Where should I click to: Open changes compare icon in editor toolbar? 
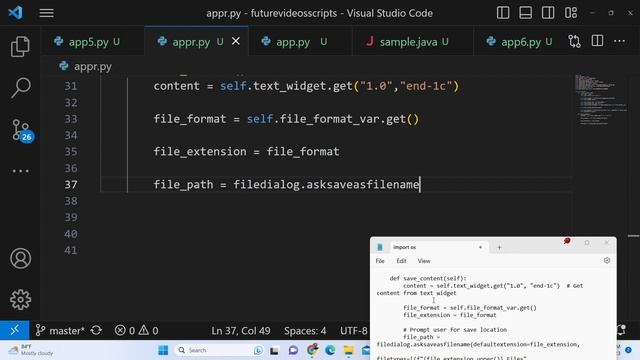point(574,41)
